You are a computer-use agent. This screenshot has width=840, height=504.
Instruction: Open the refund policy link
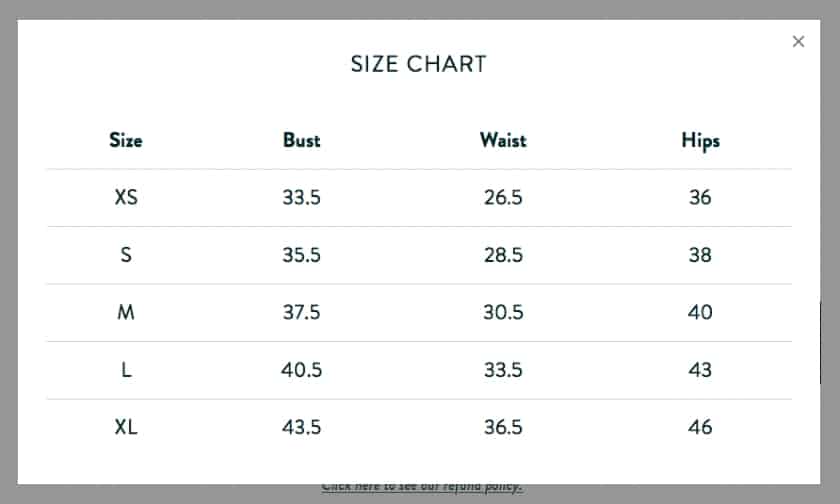(422, 487)
